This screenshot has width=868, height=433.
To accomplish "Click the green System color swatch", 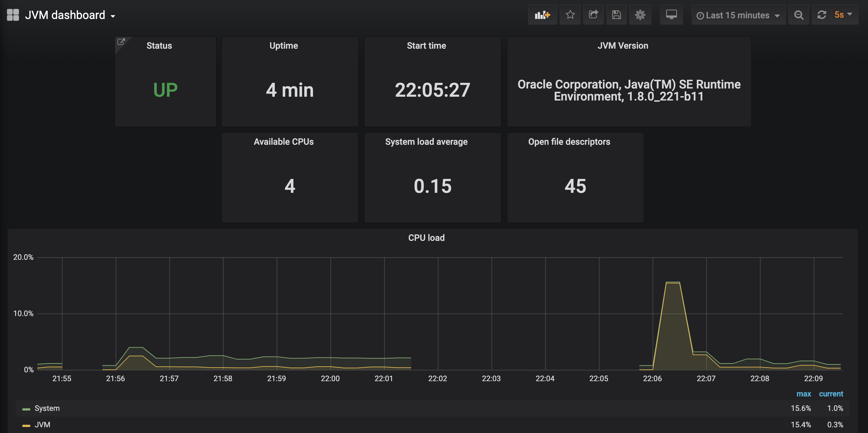I will [26, 409].
